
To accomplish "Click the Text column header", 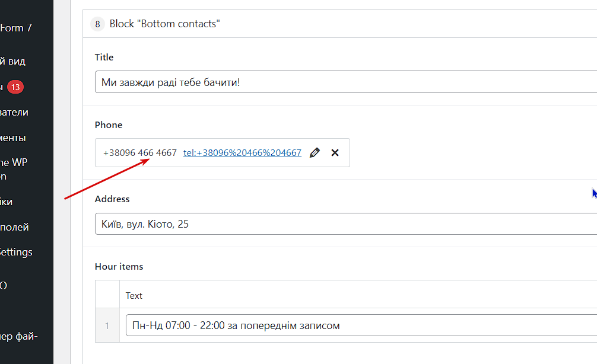I will [x=134, y=295].
